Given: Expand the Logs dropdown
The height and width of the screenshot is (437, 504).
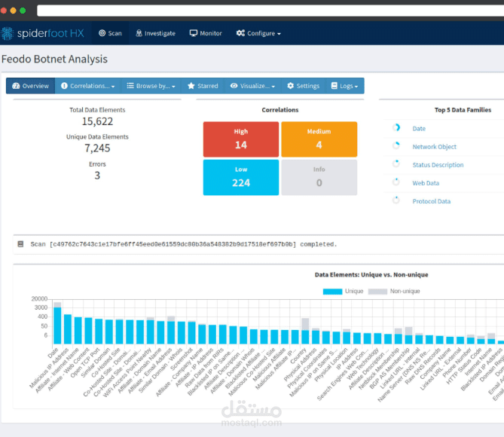Looking at the screenshot, I should 344,86.
